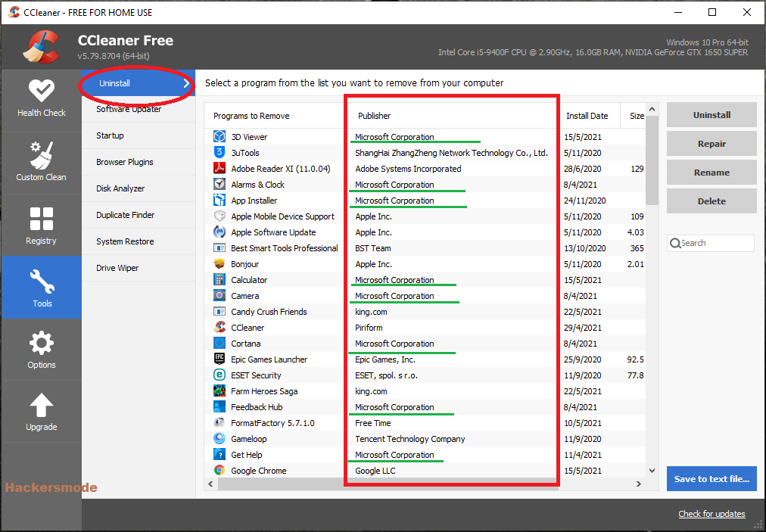The image size is (766, 532).
Task: Click the Google Chrome icon
Action: 220,470
